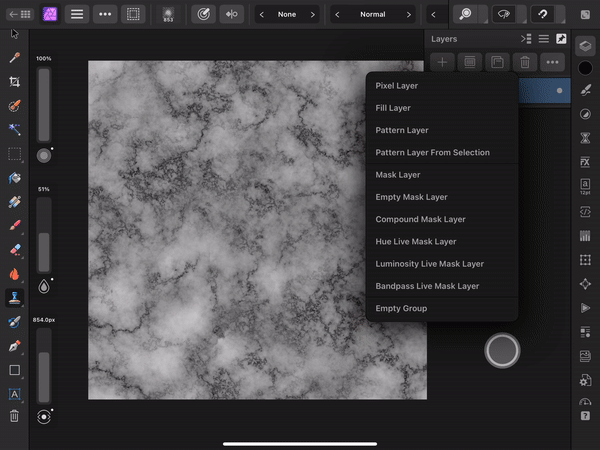This screenshot has height=450, width=600.
Task: Click the top-right corner studio toggle icon
Action: tap(585, 15)
